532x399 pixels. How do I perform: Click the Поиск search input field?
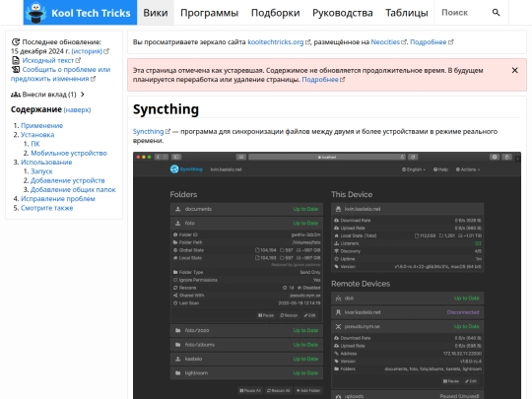click(462, 13)
